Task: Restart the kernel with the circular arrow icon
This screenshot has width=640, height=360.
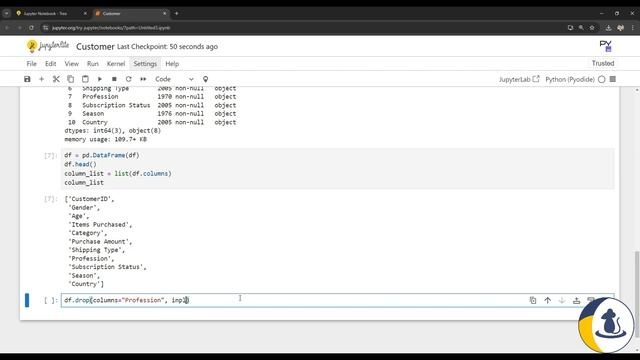Action: pyautogui.click(x=129, y=79)
